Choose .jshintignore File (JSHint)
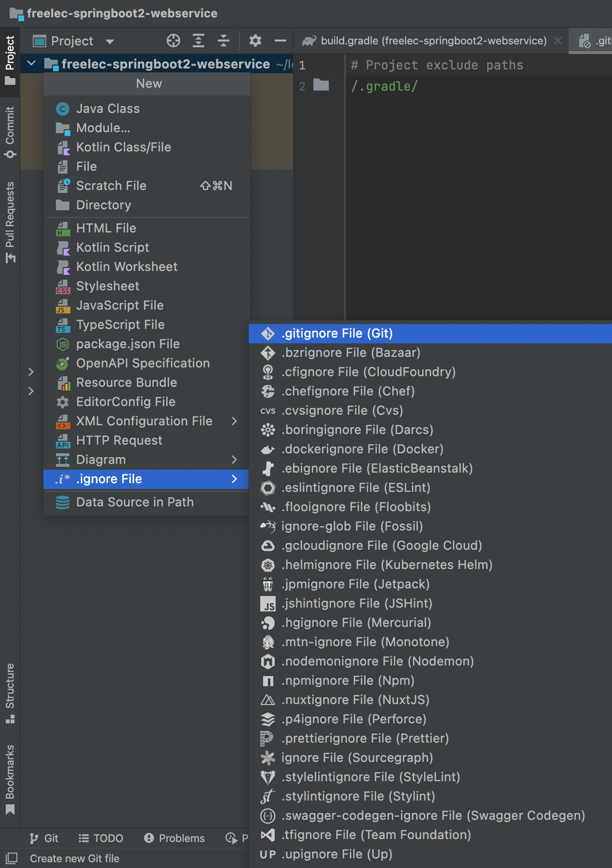This screenshot has height=868, width=612. pos(430,603)
